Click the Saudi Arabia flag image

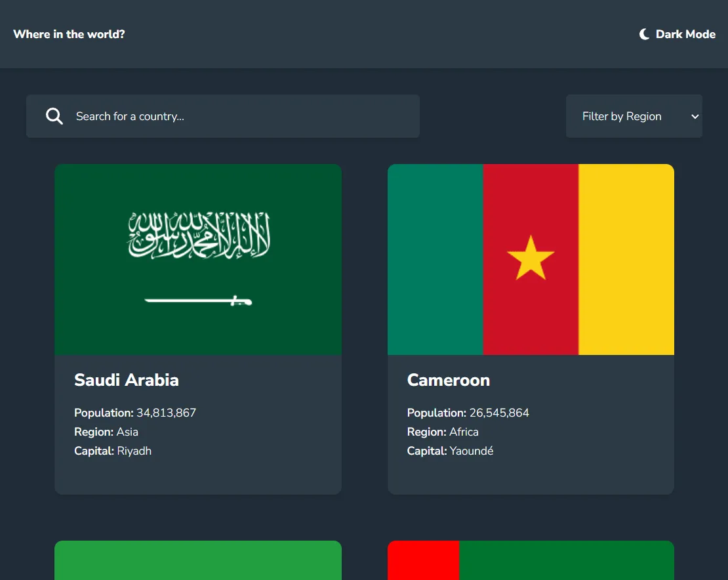(198, 259)
